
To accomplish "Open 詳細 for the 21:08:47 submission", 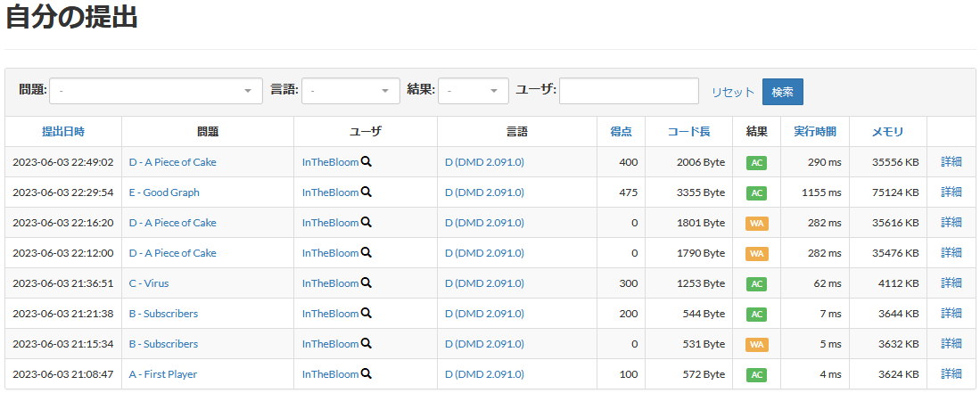I will click(x=951, y=373).
